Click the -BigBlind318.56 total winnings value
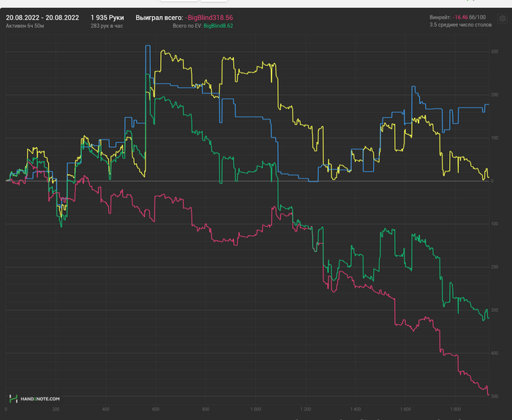 209,18
